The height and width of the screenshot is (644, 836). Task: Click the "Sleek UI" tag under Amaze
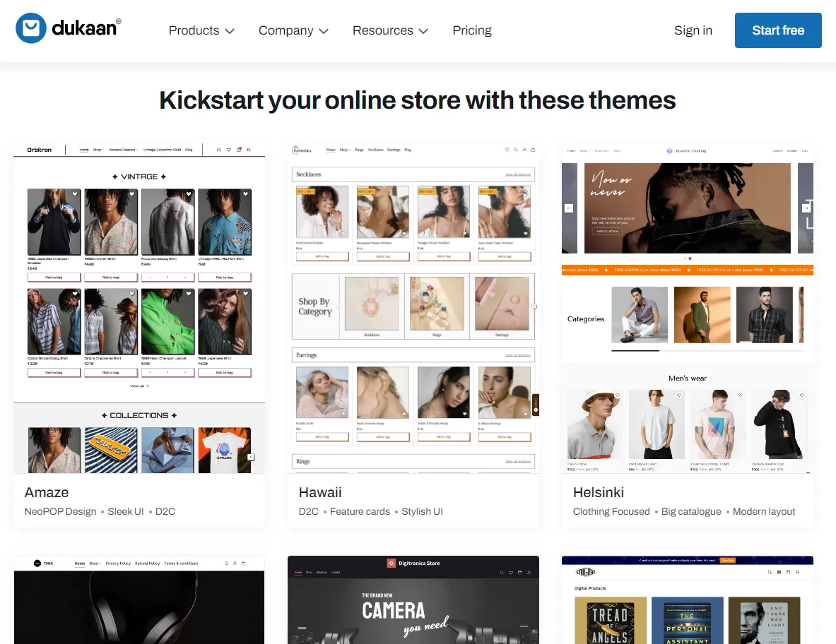click(126, 511)
